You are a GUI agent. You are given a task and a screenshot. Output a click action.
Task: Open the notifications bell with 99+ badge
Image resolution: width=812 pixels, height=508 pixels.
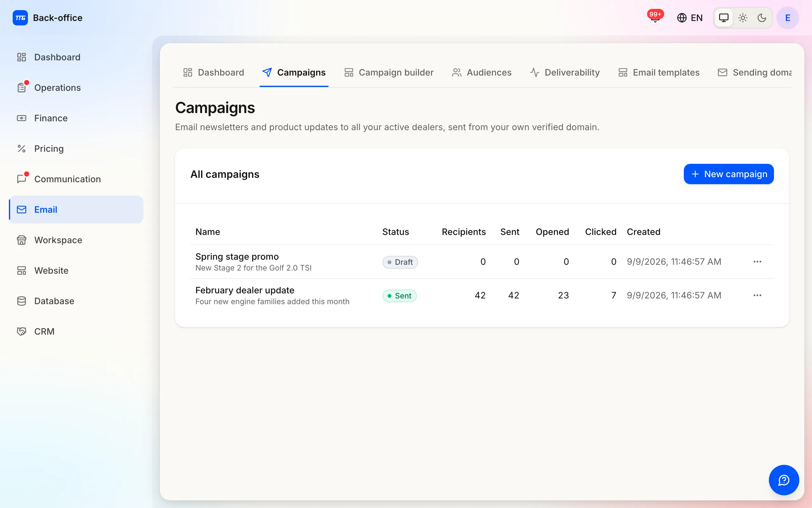click(655, 17)
